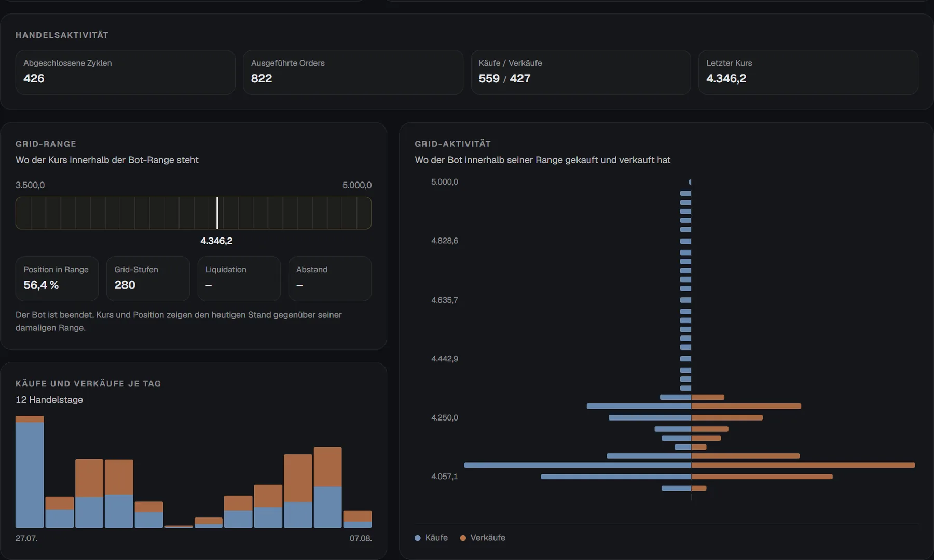Click the 12 Handelstage subtitle
The height and width of the screenshot is (560, 934).
[49, 400]
